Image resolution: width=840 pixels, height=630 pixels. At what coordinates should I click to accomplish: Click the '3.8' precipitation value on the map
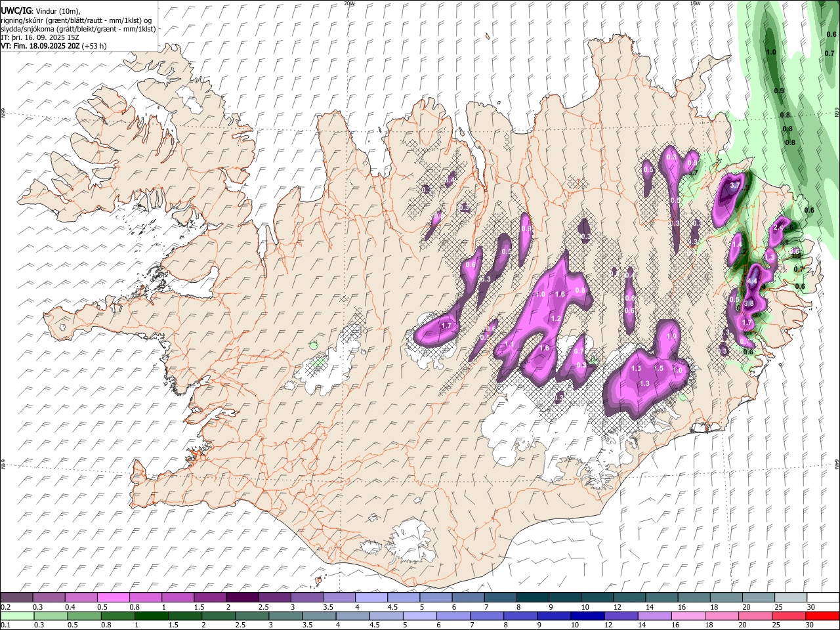pyautogui.click(x=749, y=304)
